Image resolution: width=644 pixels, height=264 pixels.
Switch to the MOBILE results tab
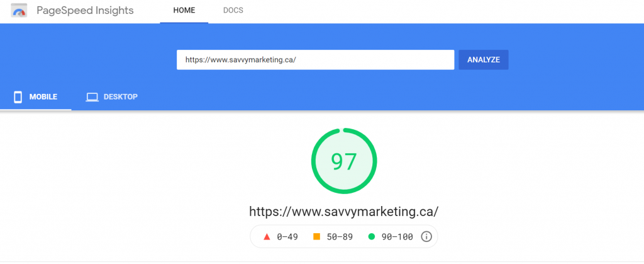click(x=36, y=97)
